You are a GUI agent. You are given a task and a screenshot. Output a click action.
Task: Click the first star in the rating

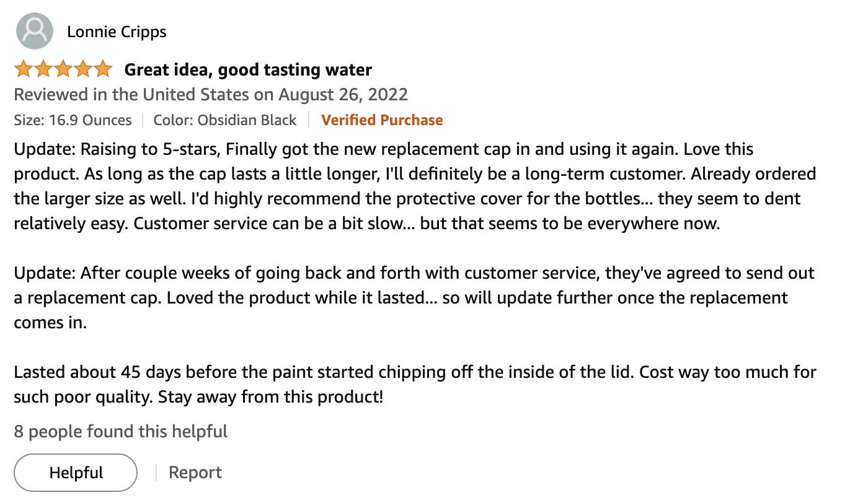pyautogui.click(x=24, y=69)
